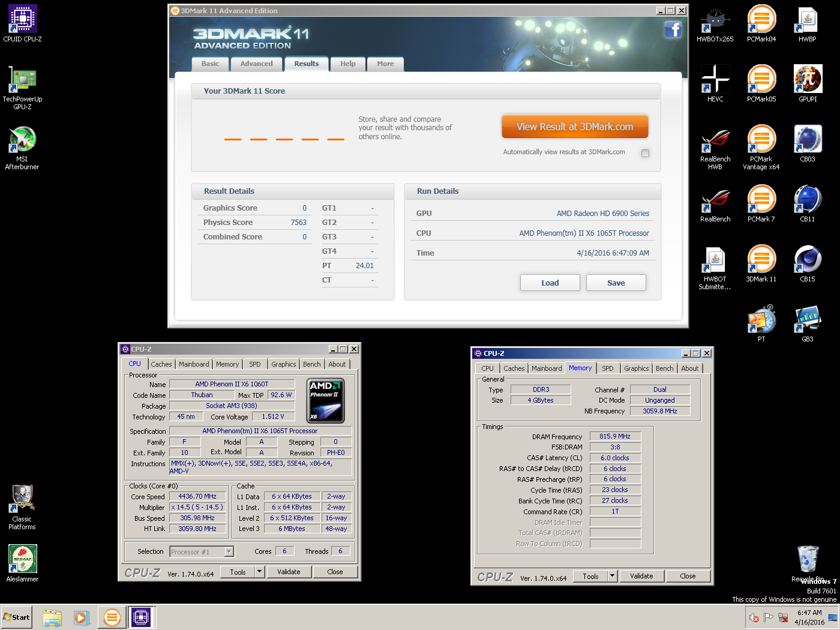This screenshot has height=630, width=840.
Task: Tick the automatically view results at 3DMark.com checkbox
Action: (x=645, y=153)
